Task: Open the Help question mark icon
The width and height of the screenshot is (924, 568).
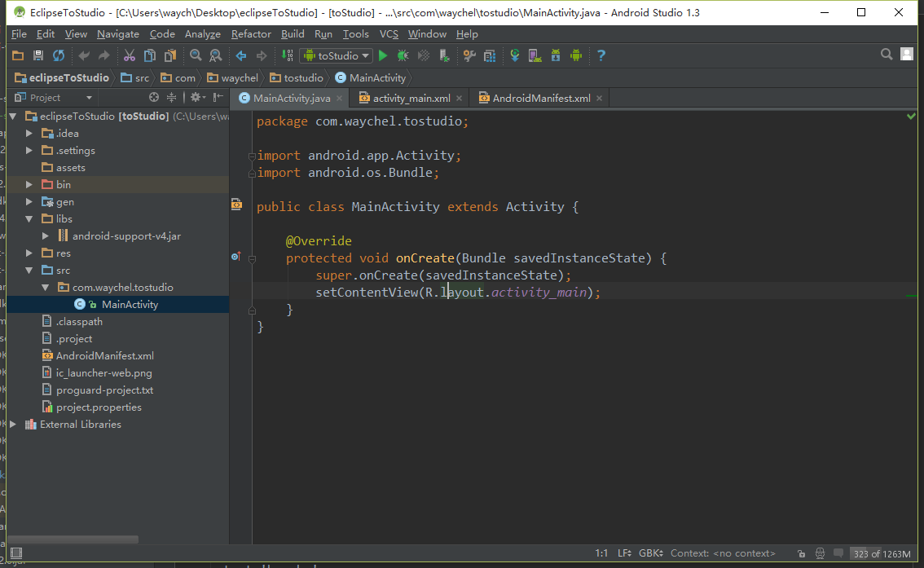Action: pos(601,55)
